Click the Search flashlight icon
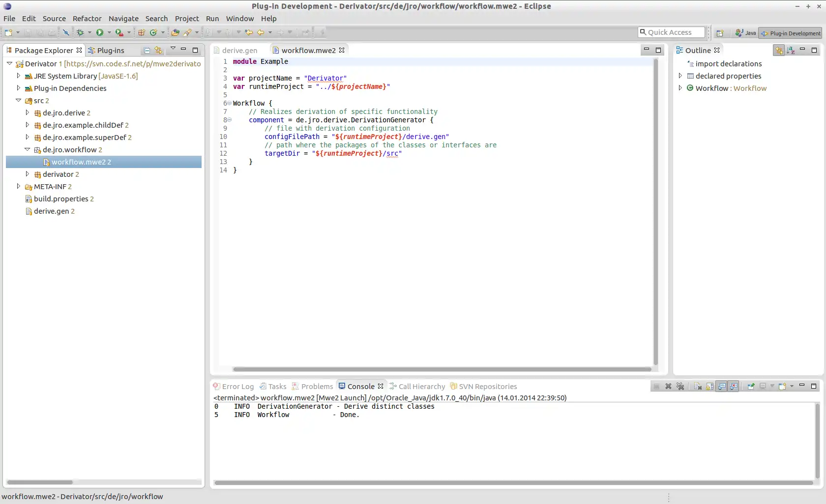826x504 pixels. click(x=187, y=32)
